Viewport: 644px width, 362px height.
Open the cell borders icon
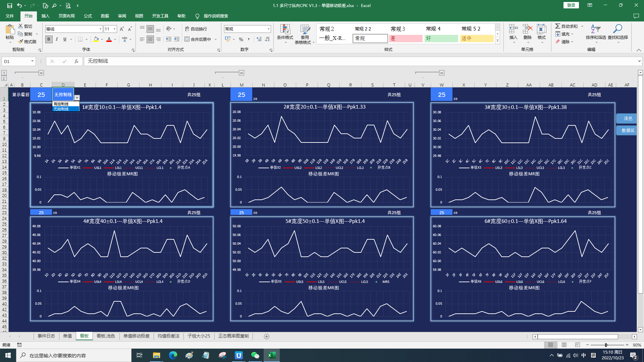[x=80, y=39]
